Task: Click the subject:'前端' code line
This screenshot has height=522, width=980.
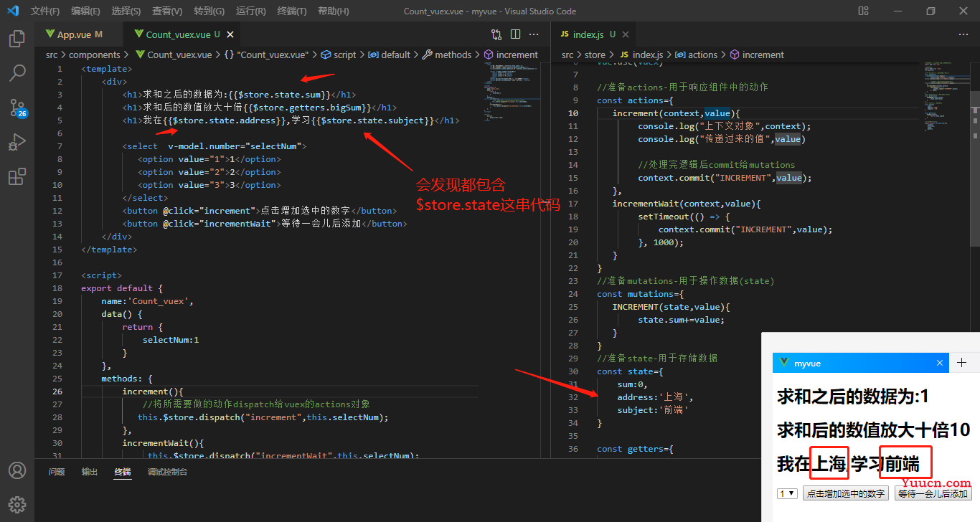Action: coord(653,410)
